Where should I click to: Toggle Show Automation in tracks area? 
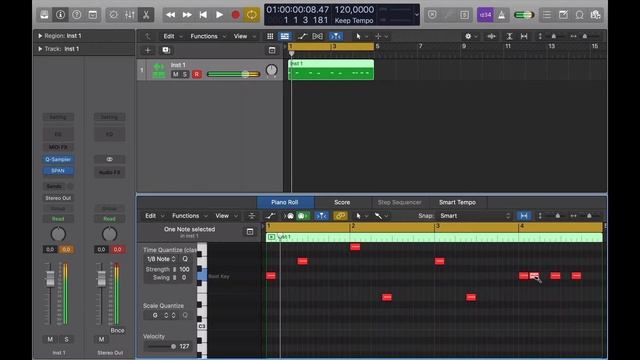pos(302,36)
